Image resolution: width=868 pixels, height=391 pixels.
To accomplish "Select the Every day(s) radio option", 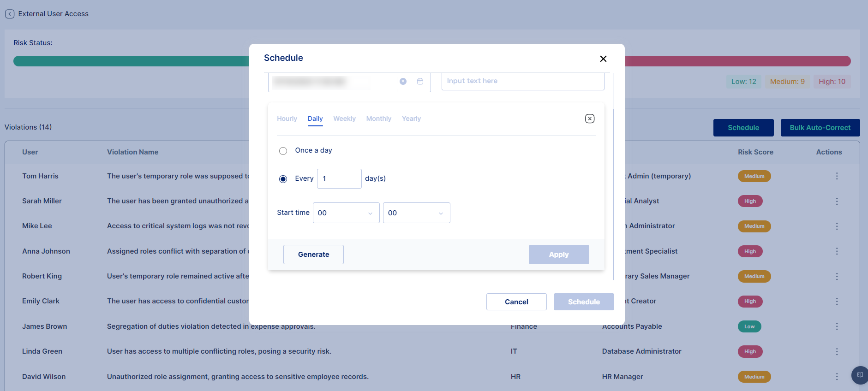I will pos(283,179).
